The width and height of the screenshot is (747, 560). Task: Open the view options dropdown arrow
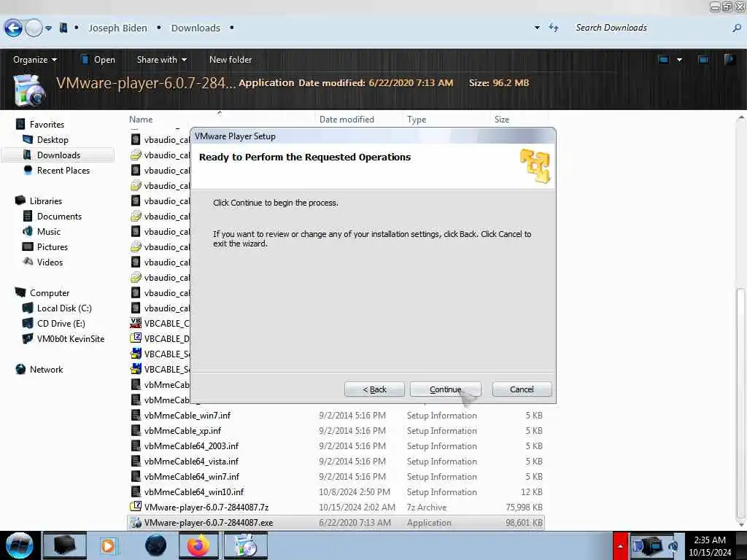(x=679, y=60)
